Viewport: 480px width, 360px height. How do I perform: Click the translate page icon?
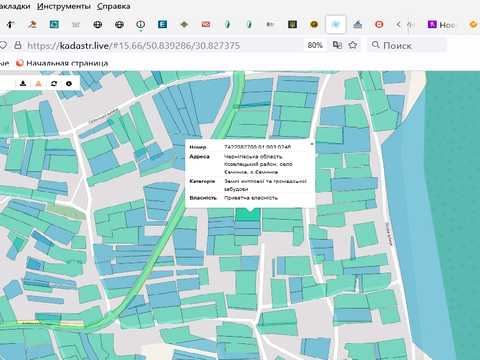(x=337, y=45)
